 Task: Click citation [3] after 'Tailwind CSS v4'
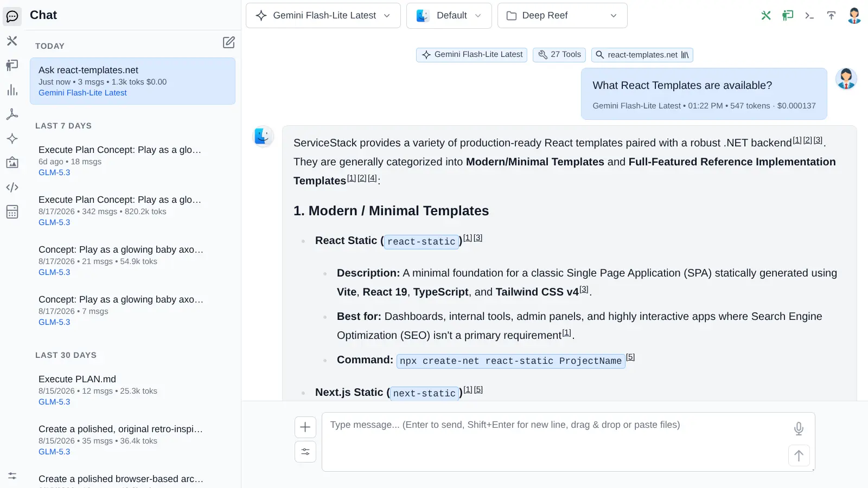coord(584,290)
